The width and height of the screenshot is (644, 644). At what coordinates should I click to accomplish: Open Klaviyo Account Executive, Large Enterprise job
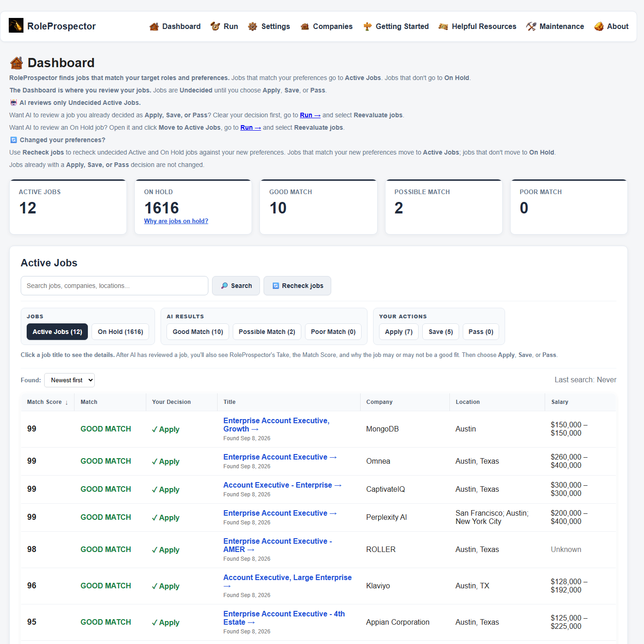[x=287, y=581]
